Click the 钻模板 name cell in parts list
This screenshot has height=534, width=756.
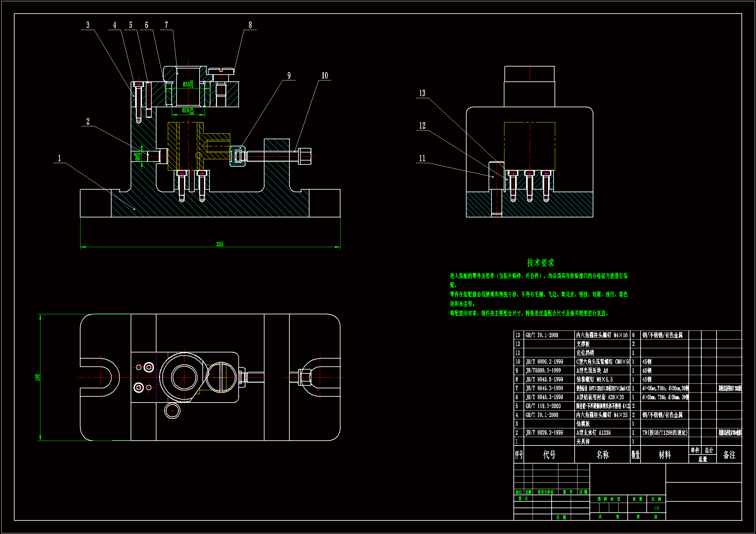coord(583,424)
